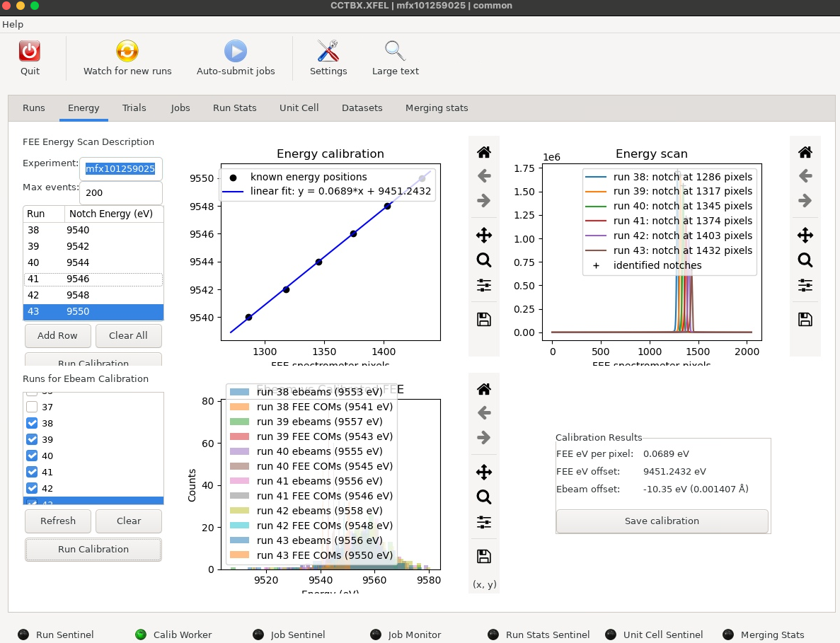Screen dimensions: 840x643
Task: Open the Merging stats tab
Action: 437,108
